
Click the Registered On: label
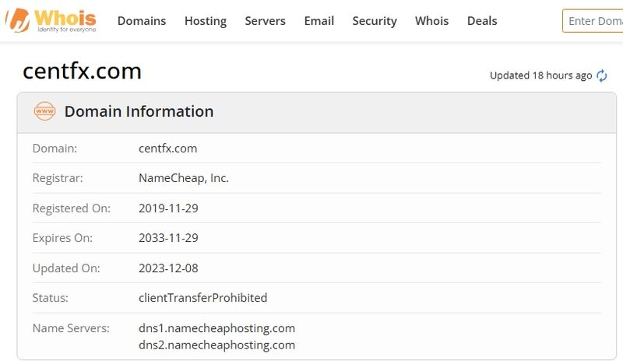(72, 208)
